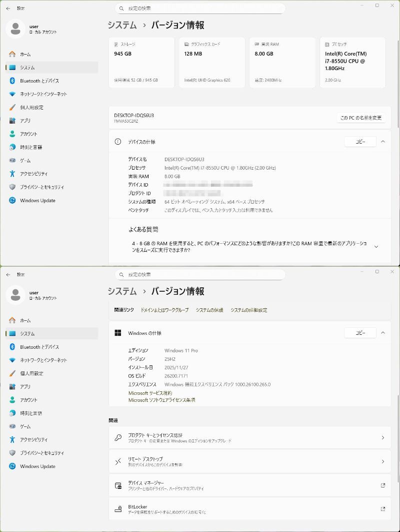Click Remote Desktop row icon
The image size is (400, 532).
pyautogui.click(x=118, y=461)
